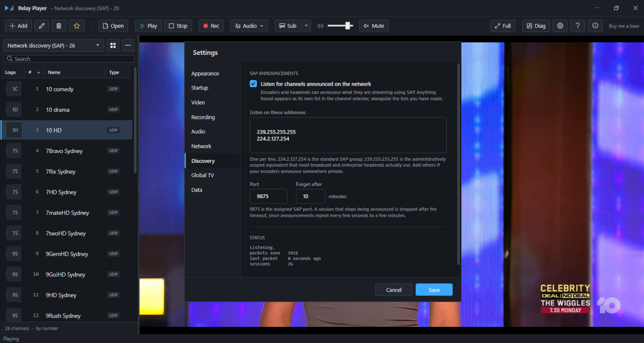Select the 9GemHD Sydney channel row
The image size is (644, 343).
67,254
